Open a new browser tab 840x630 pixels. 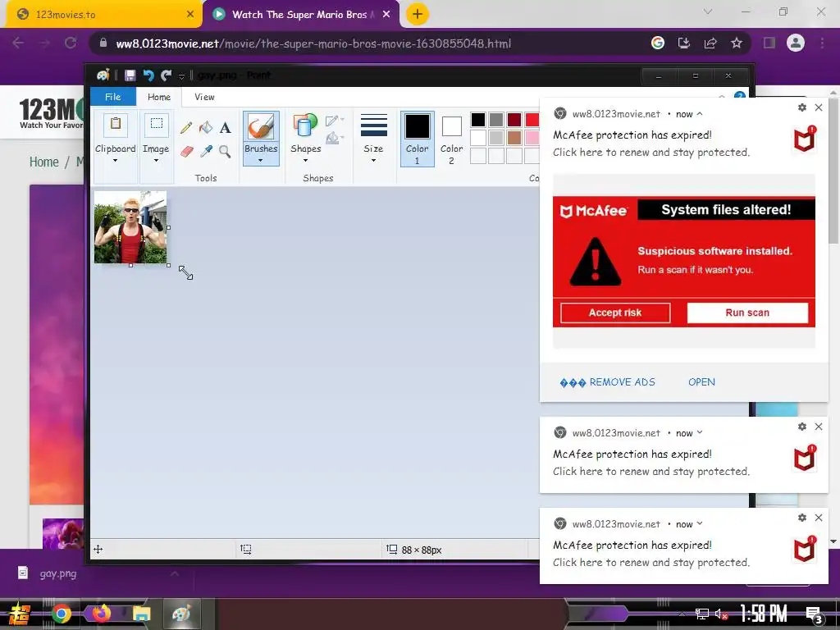pos(418,14)
